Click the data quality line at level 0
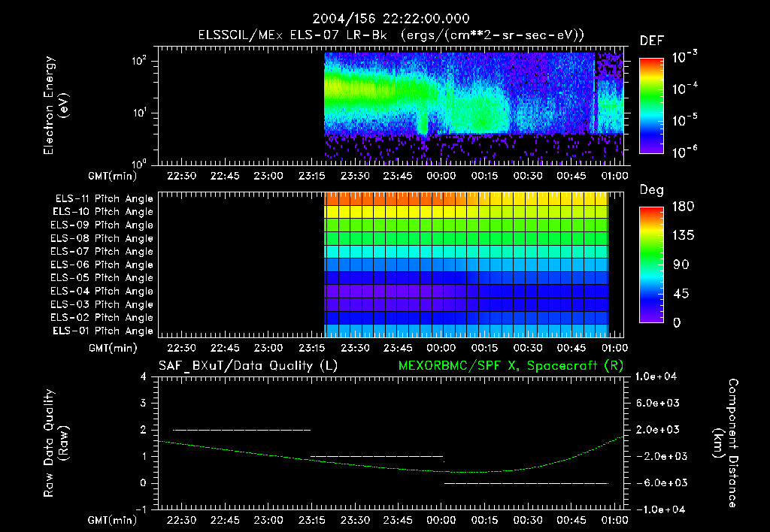The width and height of the screenshot is (770, 532). (526, 483)
